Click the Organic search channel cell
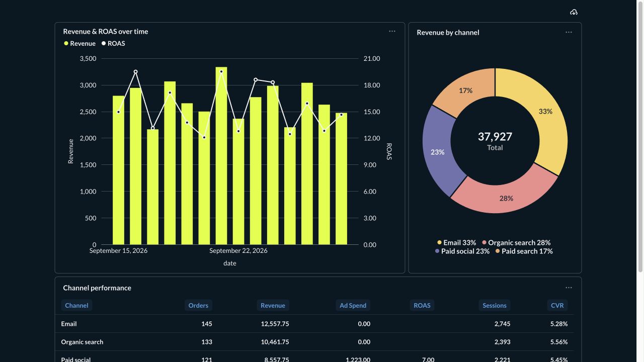This screenshot has height=362, width=644. (x=82, y=342)
